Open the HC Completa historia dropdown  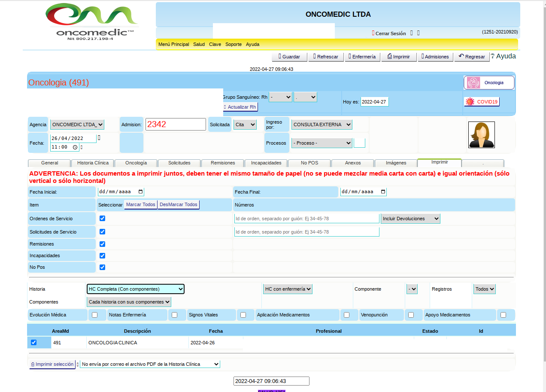tap(135, 289)
